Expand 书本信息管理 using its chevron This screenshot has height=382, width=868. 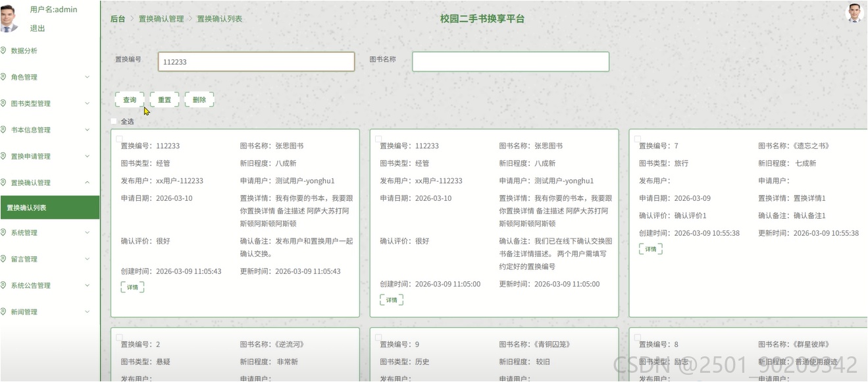[x=88, y=130]
